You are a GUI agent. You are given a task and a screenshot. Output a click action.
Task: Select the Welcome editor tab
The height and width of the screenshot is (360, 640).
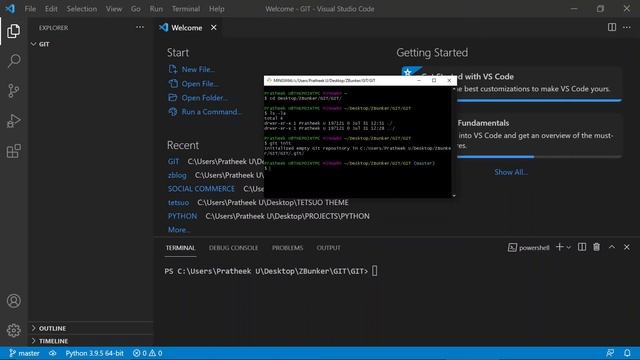coord(187,27)
